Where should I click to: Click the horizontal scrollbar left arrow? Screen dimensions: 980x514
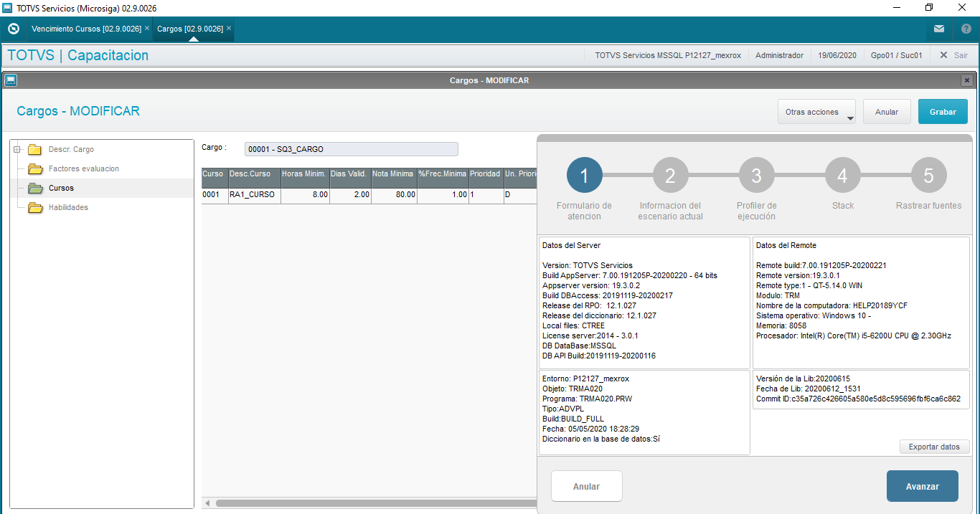(208, 503)
